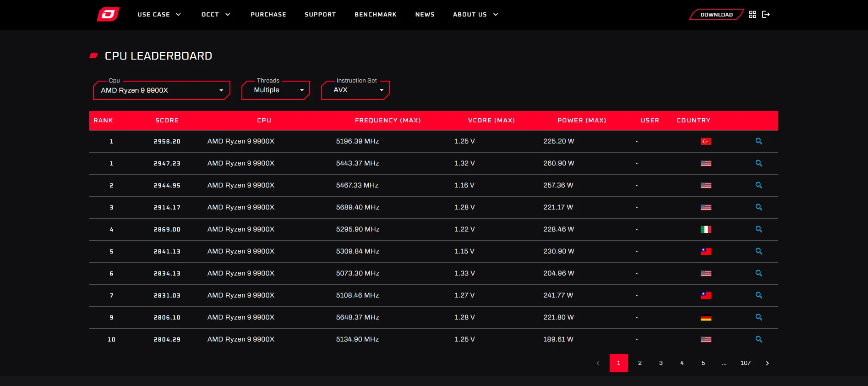Inspect score 2831.03 with magnifier icon
The height and width of the screenshot is (386, 868).
click(x=759, y=295)
